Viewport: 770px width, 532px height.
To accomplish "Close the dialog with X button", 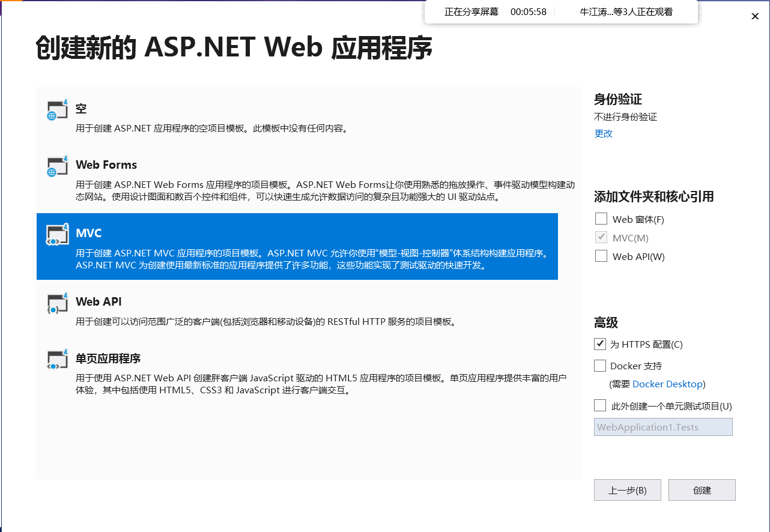I will pos(755,16).
